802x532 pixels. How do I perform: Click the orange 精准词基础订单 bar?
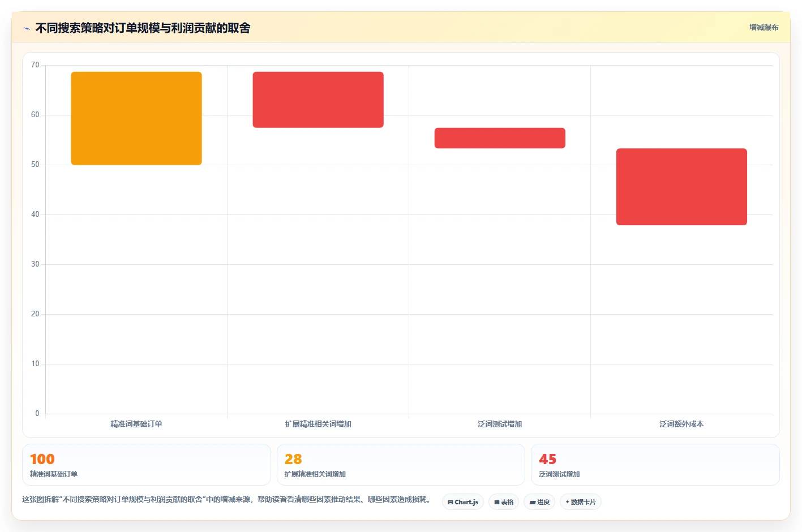coord(136,118)
